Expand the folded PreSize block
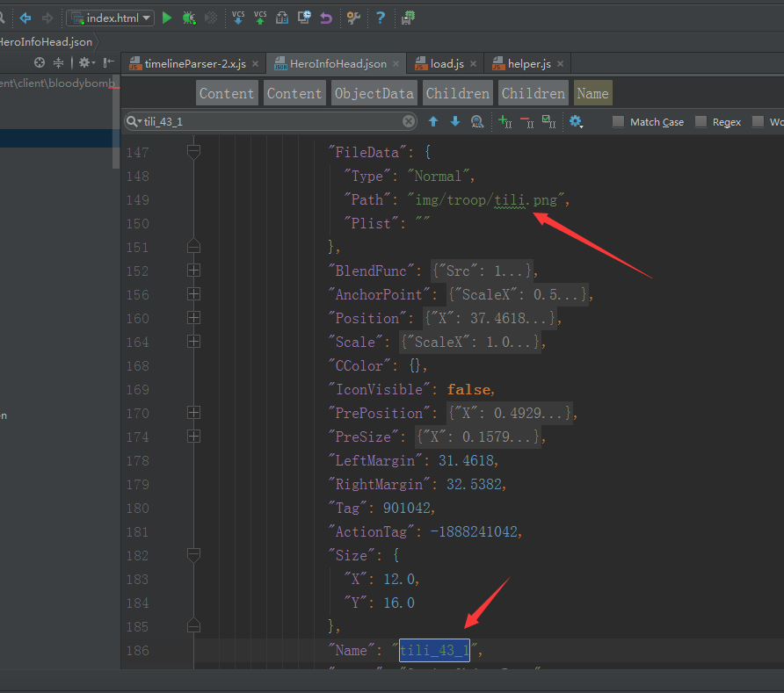Screen dimensions: 784x693 tap(193, 437)
